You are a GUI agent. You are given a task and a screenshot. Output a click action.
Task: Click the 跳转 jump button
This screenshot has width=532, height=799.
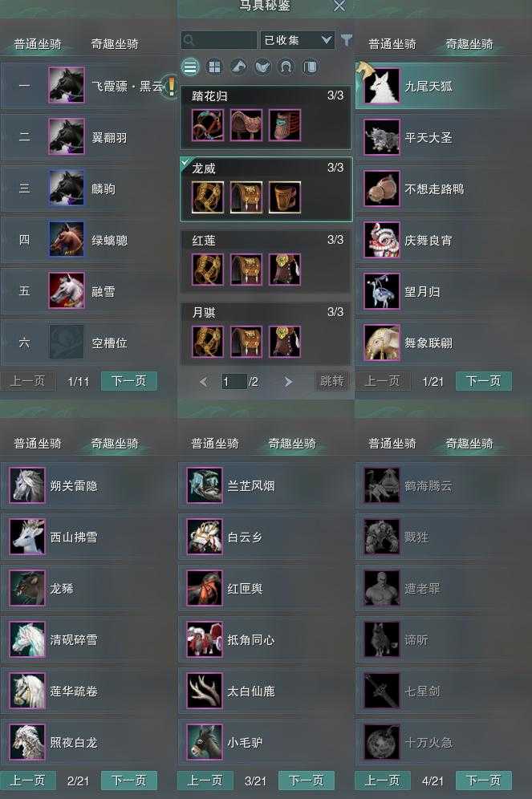click(331, 381)
